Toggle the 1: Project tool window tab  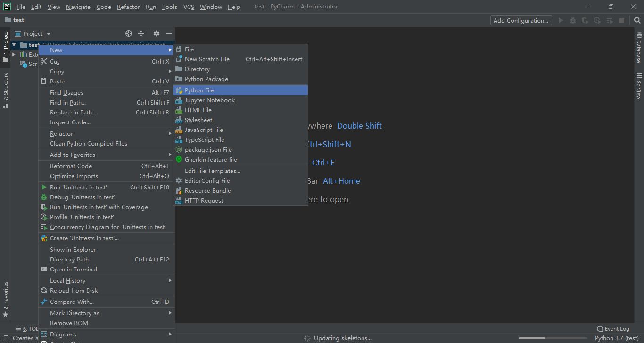click(x=5, y=47)
